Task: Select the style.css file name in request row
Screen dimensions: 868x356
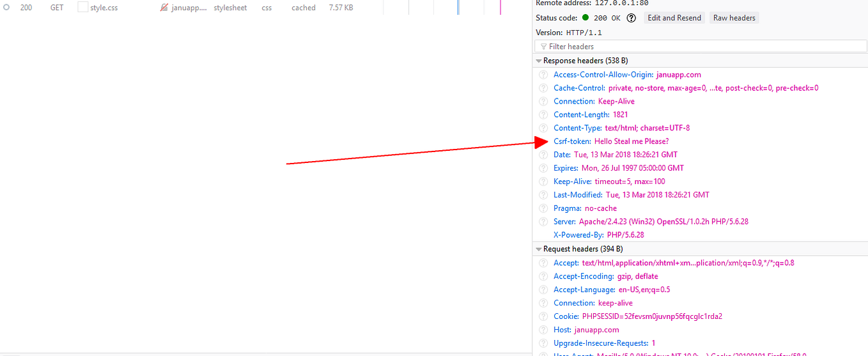Action: click(104, 8)
